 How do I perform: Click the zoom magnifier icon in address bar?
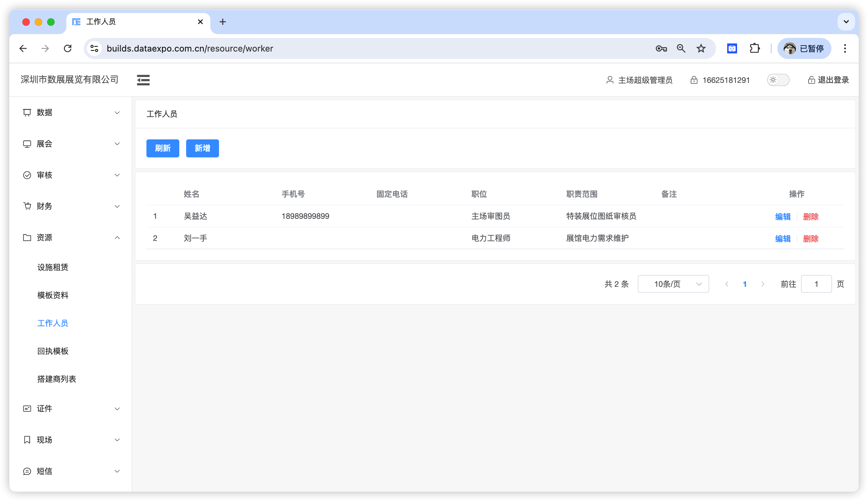(681, 48)
